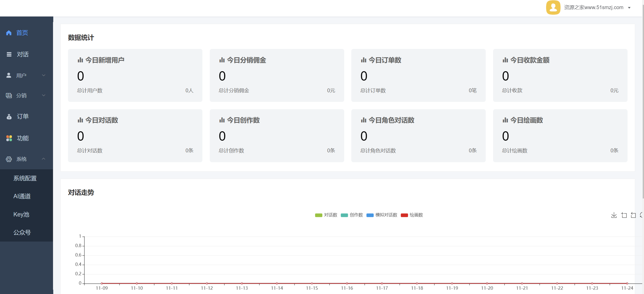Screen dimensions: 644x294
Task: Toggle 对话数 legend series
Action: 326,215
